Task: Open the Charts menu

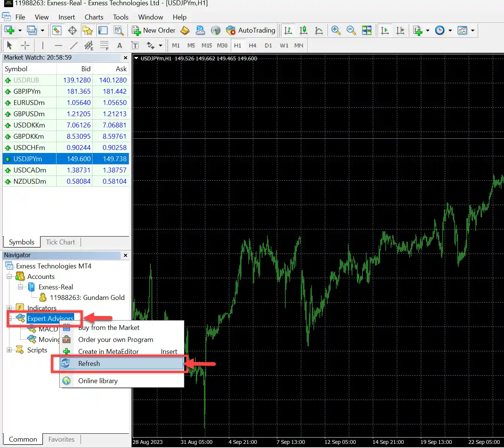Action: [94, 17]
